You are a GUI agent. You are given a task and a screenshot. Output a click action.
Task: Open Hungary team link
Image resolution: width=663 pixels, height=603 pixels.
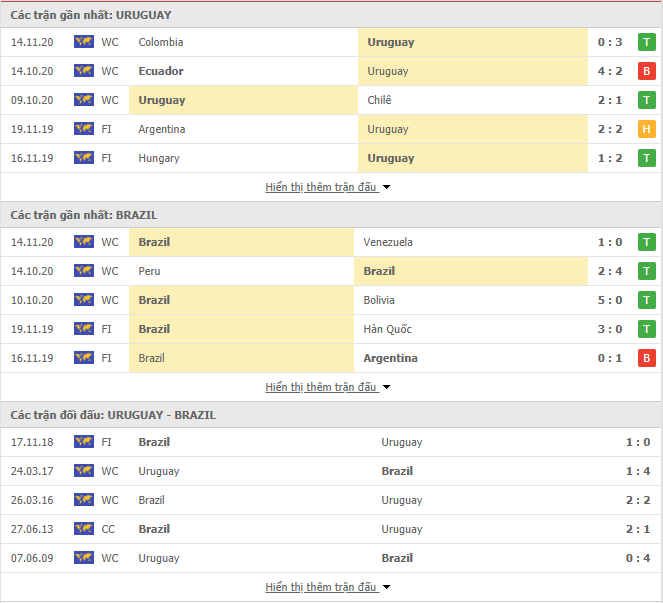pyautogui.click(x=159, y=158)
